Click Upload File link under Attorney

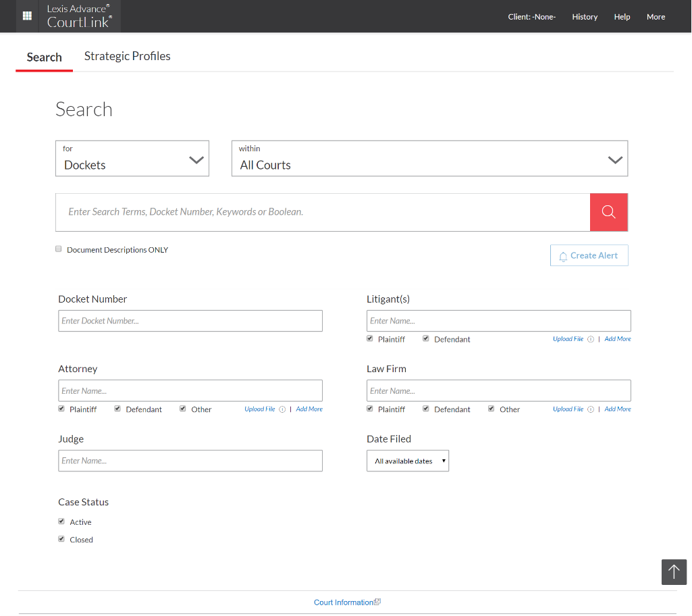tap(259, 409)
